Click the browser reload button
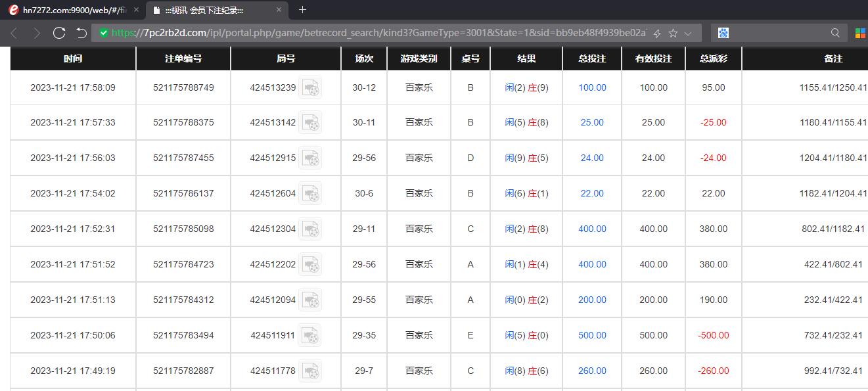The height and width of the screenshot is (391, 868). (59, 33)
